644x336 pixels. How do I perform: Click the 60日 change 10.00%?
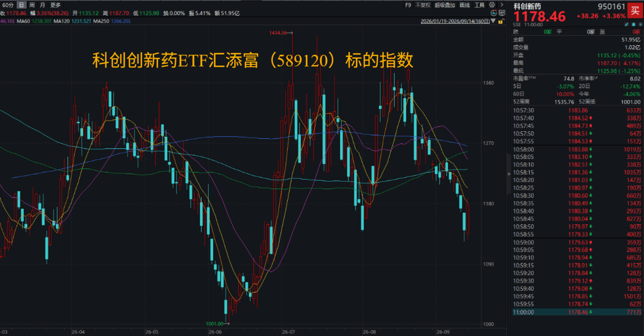565,94
